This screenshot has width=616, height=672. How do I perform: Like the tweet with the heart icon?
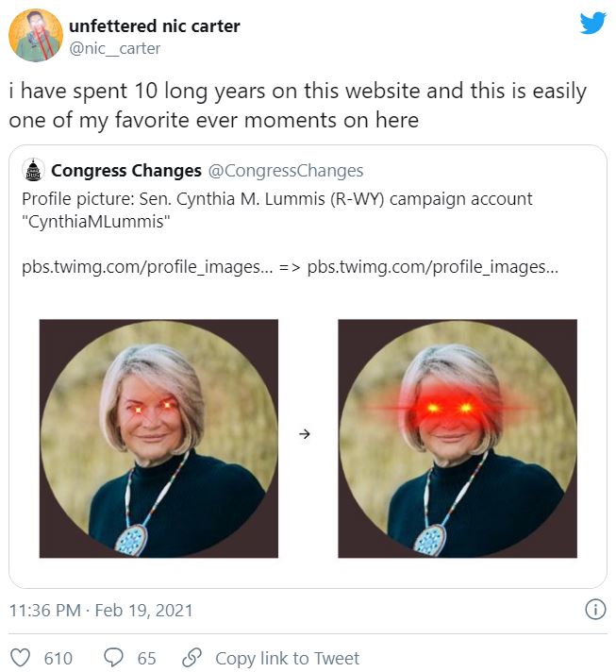(21, 658)
